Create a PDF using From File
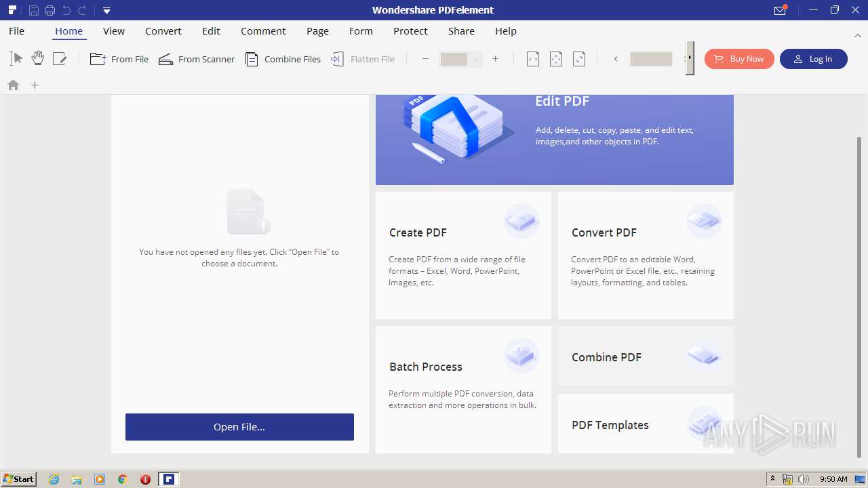 pyautogui.click(x=119, y=59)
